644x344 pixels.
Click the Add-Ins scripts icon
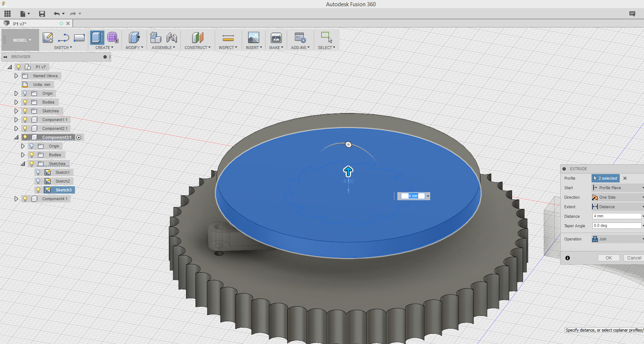click(x=300, y=38)
